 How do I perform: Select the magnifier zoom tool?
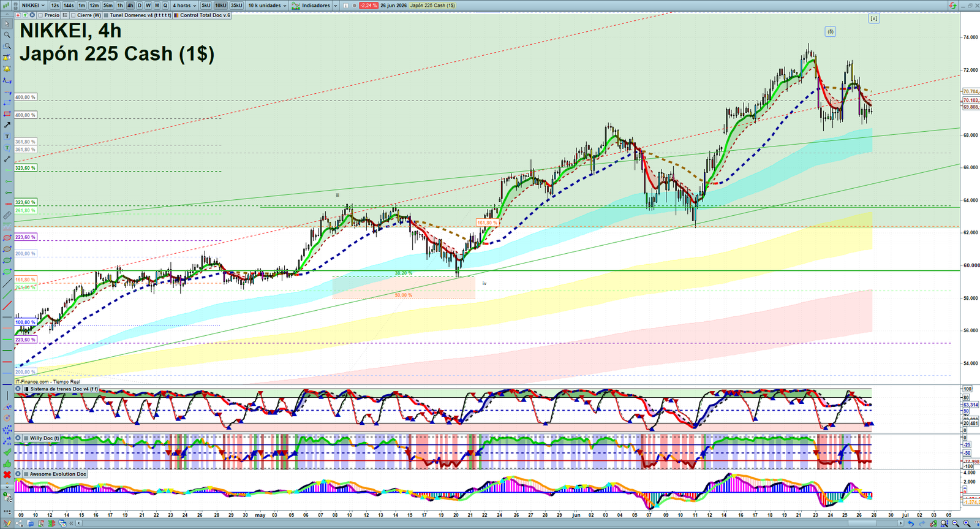click(x=7, y=35)
